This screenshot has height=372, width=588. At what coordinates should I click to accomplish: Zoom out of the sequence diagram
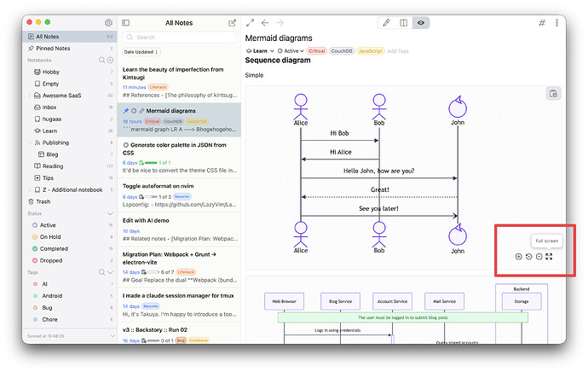coord(539,256)
